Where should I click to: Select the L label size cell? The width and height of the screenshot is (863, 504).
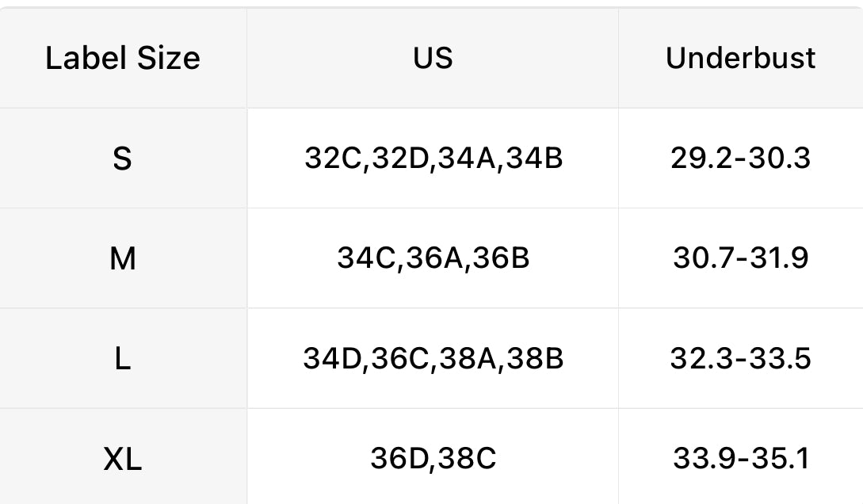click(122, 358)
